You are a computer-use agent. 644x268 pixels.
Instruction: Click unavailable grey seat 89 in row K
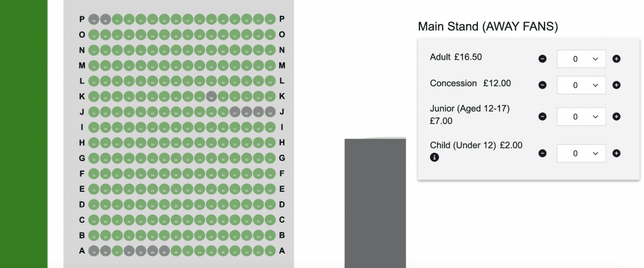(211, 96)
